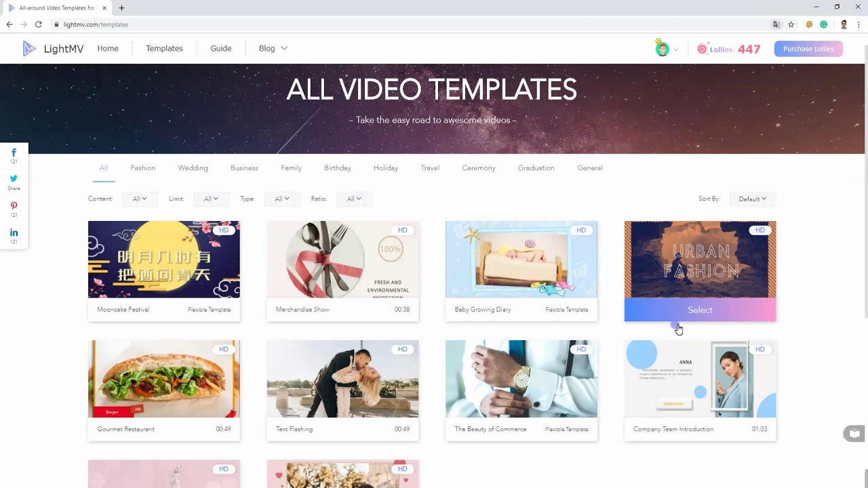This screenshot has height=488, width=868.
Task: Expand arrow next to user avatar
Action: point(676,49)
